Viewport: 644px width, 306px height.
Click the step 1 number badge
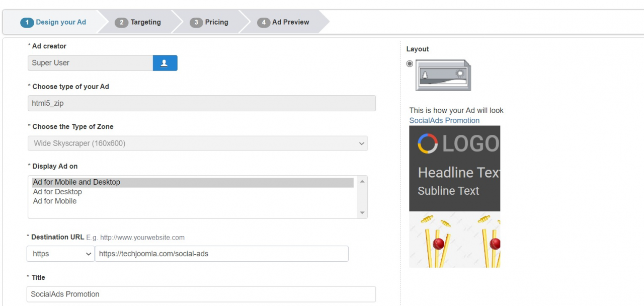click(27, 23)
